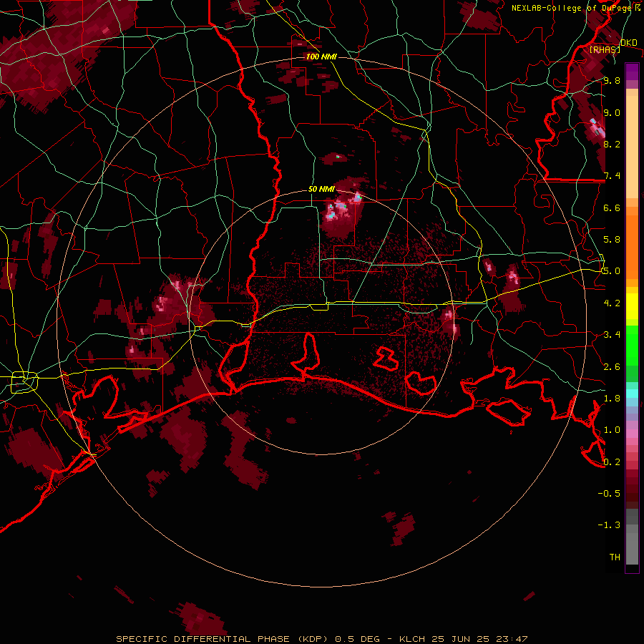The height and width of the screenshot is (644, 644).
Task: Pick the gray segment beside TH
Action: pyautogui.click(x=632, y=548)
